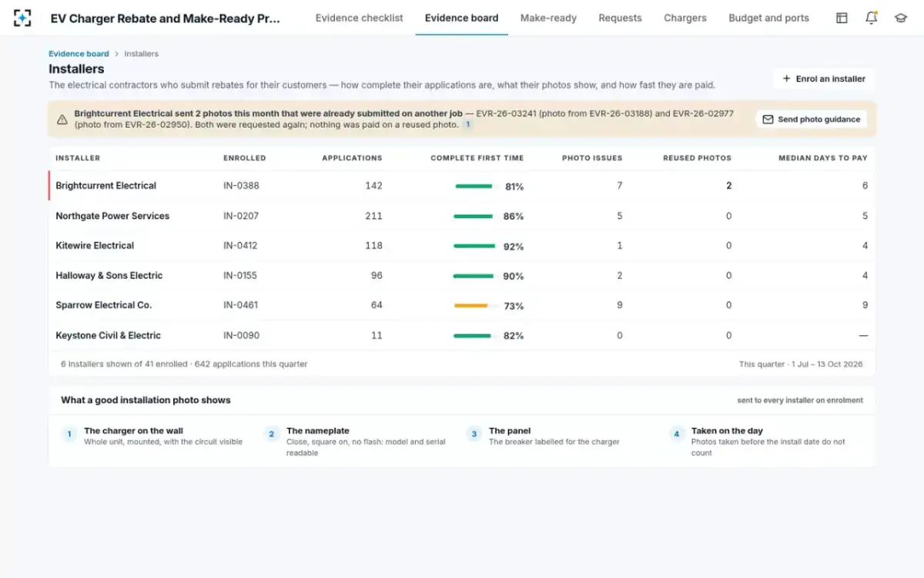Open the notifications bell

click(871, 18)
